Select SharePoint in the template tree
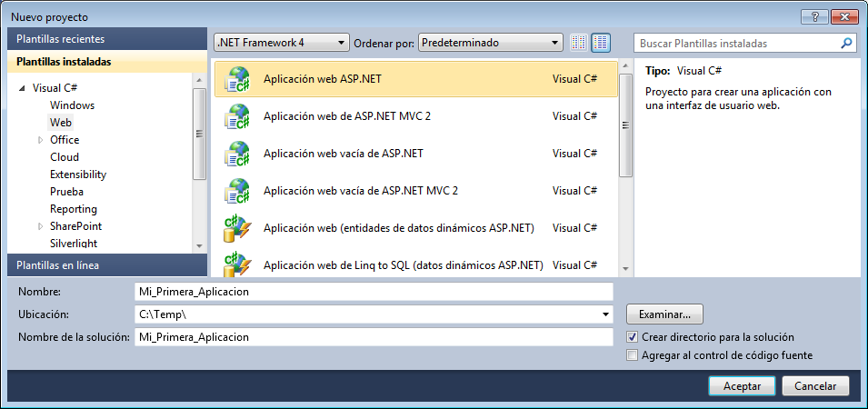Image resolution: width=868 pixels, height=409 pixels. pyautogui.click(x=75, y=226)
